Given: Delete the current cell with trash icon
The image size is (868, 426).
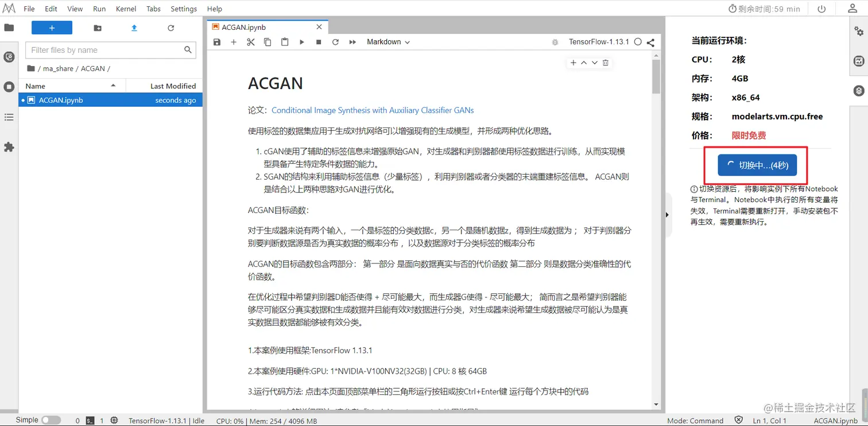Looking at the screenshot, I should coord(606,63).
